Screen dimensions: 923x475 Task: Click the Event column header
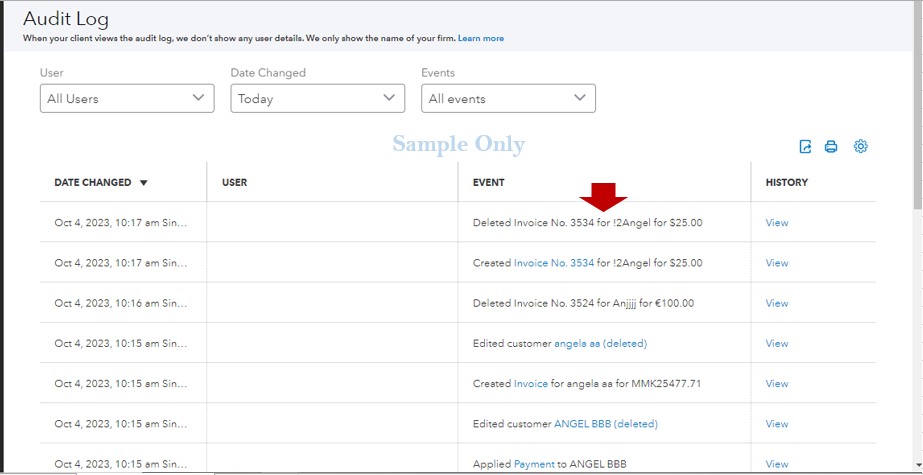(x=488, y=183)
